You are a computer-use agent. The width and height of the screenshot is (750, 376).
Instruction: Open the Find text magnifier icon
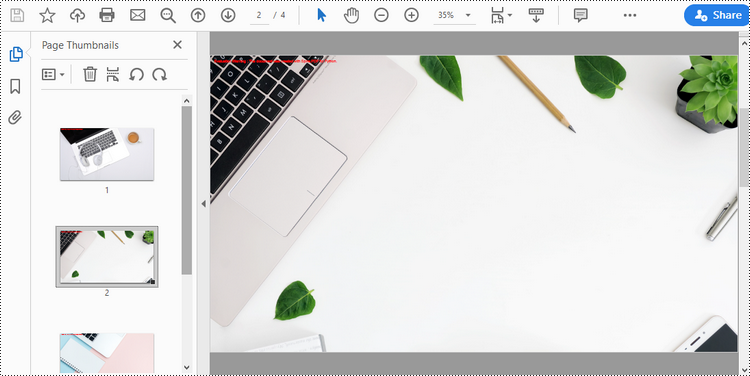(x=168, y=15)
